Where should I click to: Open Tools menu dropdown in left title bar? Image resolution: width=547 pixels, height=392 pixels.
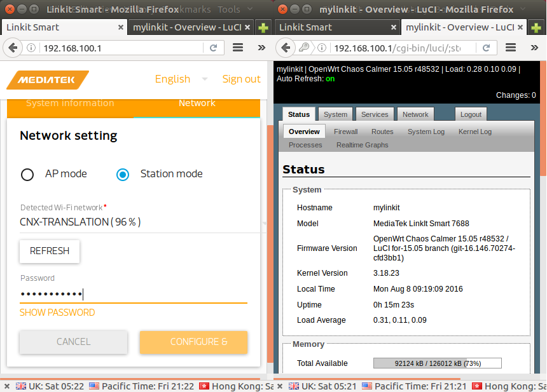point(235,10)
